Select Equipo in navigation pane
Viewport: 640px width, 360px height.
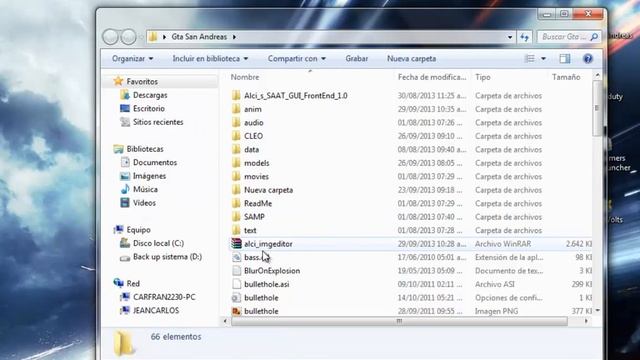138,230
